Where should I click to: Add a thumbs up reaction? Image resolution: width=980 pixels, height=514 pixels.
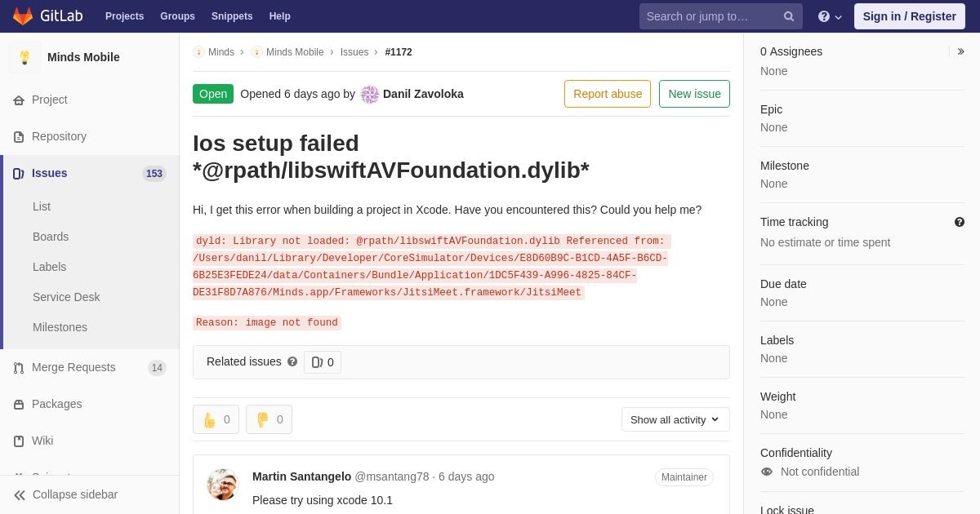(x=216, y=419)
